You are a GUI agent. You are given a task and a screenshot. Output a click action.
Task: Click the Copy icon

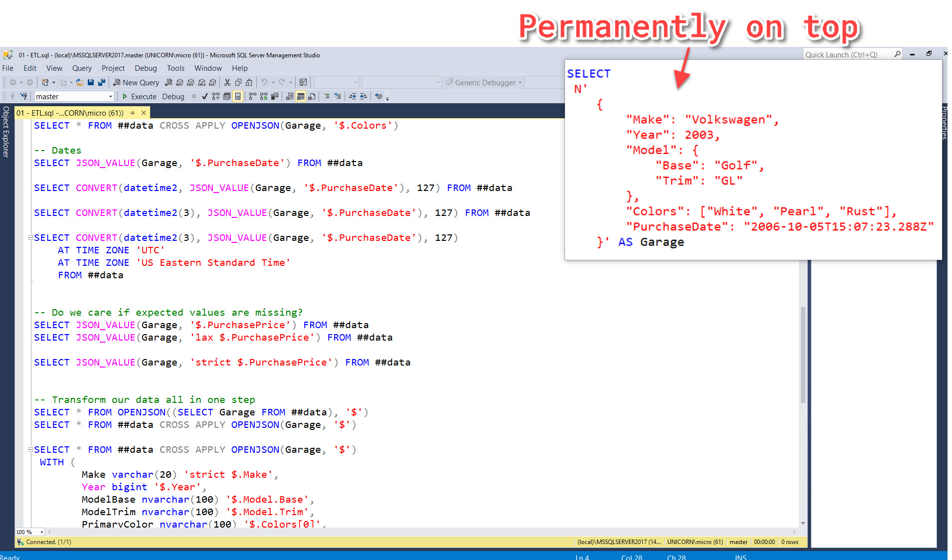[x=238, y=82]
